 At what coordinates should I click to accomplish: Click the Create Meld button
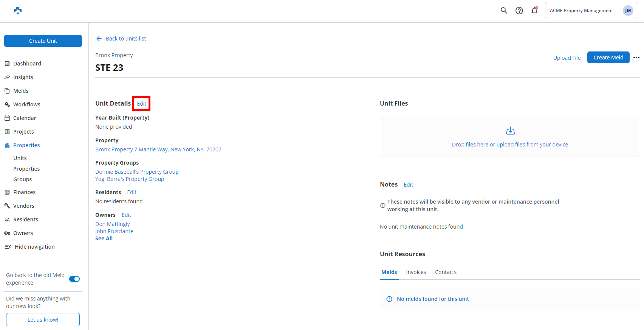point(608,58)
